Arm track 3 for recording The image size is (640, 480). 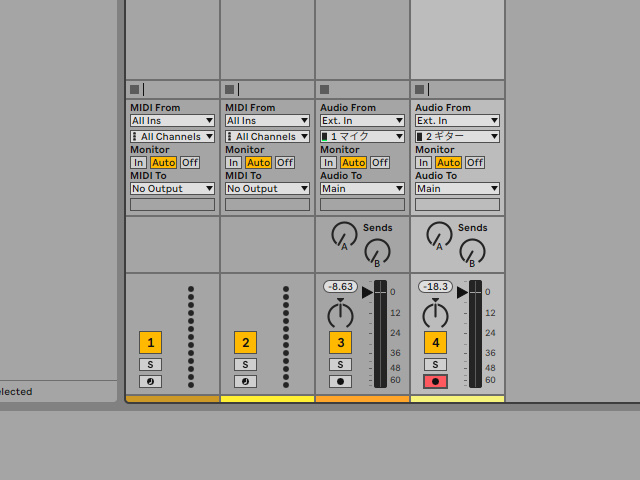(340, 381)
